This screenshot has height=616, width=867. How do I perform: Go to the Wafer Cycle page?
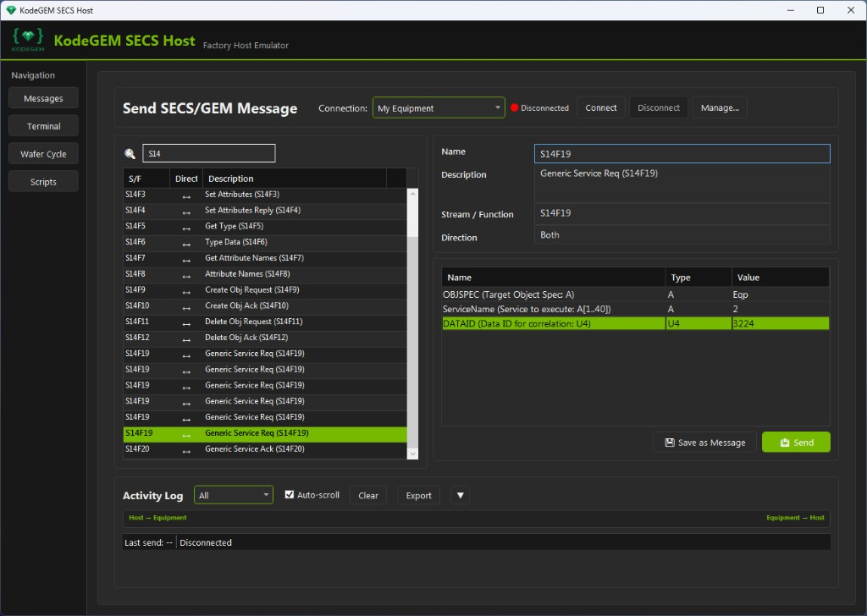coord(43,154)
